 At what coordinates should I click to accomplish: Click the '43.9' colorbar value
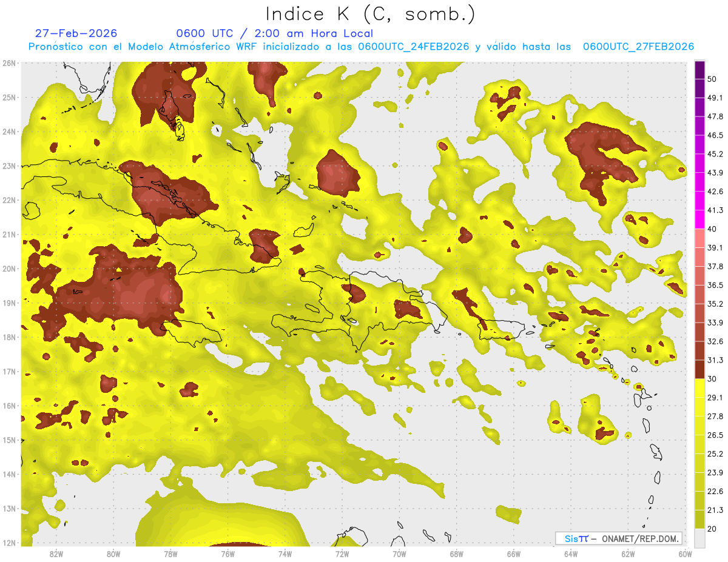(x=715, y=173)
